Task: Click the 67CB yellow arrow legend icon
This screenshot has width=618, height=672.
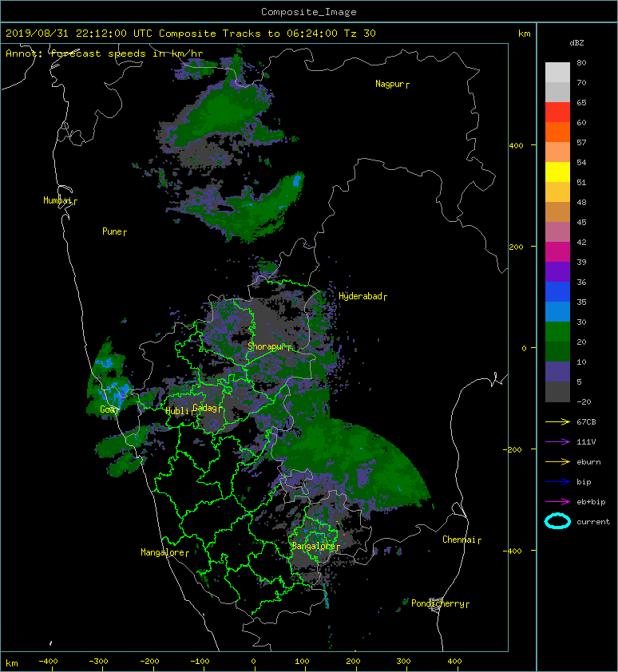Action: click(x=557, y=422)
